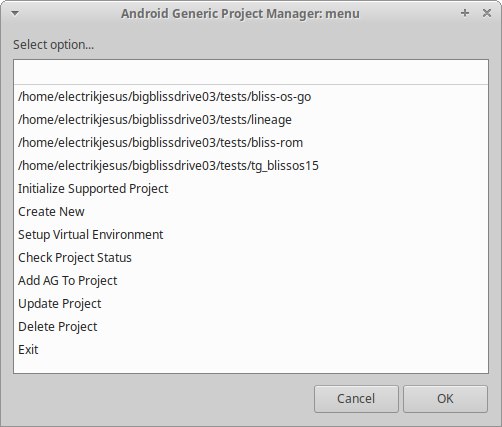502x427 pixels.
Task: Choose the Create New option
Action: click(x=251, y=211)
